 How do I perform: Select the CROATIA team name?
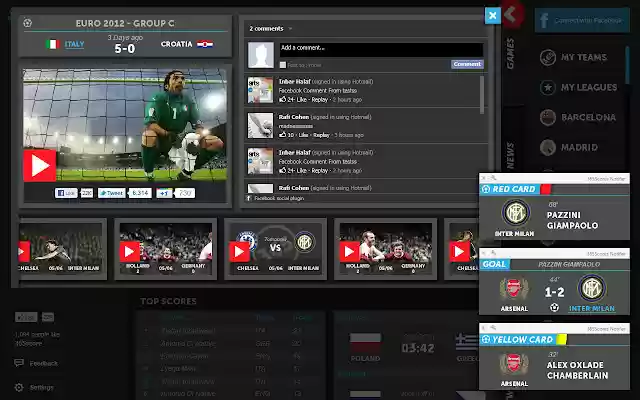point(176,44)
